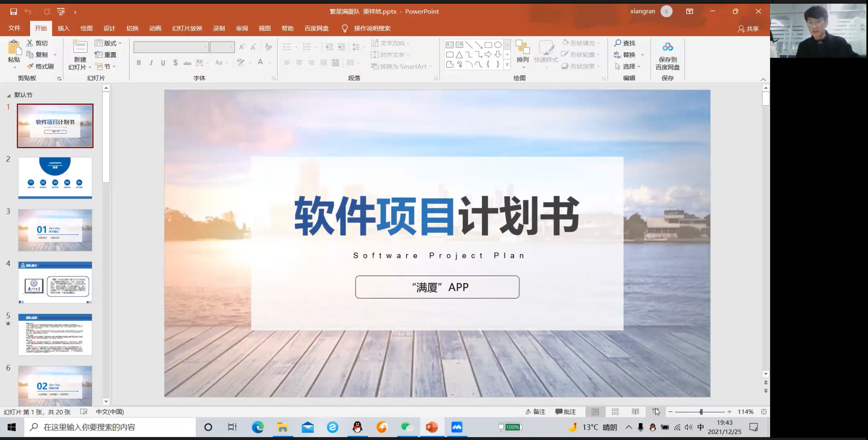Click the New Slide icon
868x440 pixels.
pos(80,48)
